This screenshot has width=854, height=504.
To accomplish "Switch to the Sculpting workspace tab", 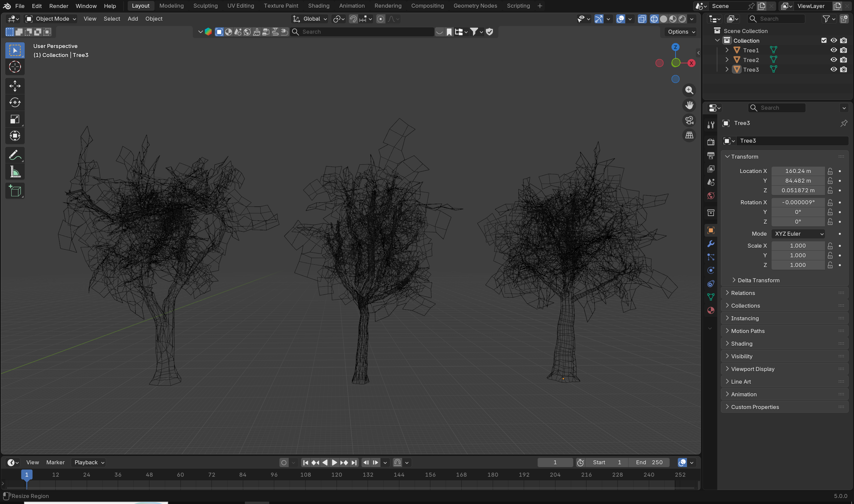I will coord(205,6).
